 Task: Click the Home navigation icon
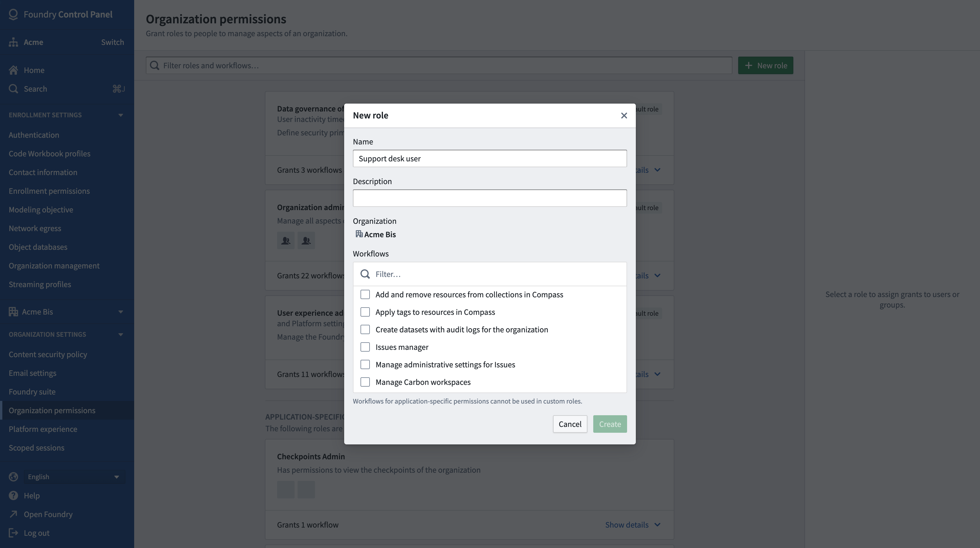(x=13, y=70)
